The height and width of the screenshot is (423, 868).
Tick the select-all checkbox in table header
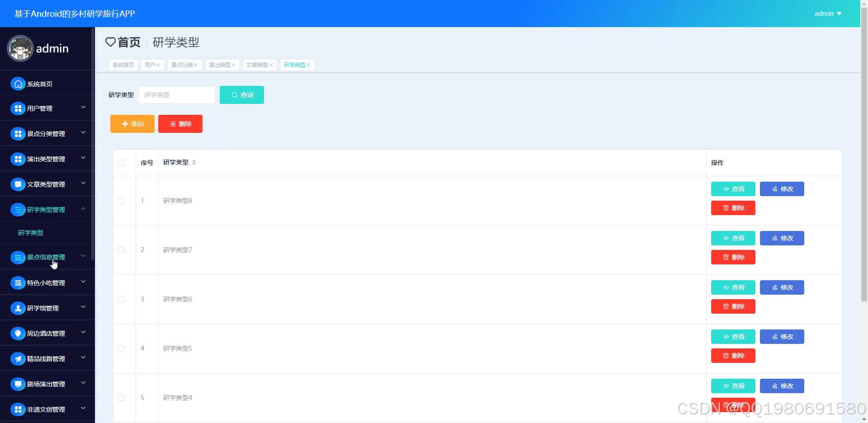121,163
